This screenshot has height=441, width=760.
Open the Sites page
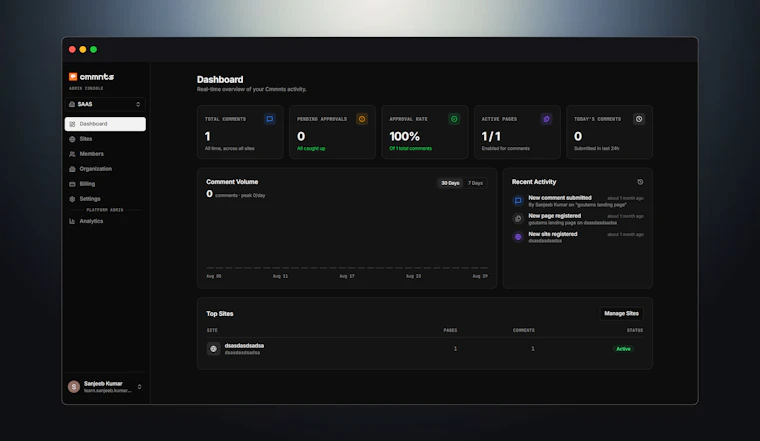(105, 139)
